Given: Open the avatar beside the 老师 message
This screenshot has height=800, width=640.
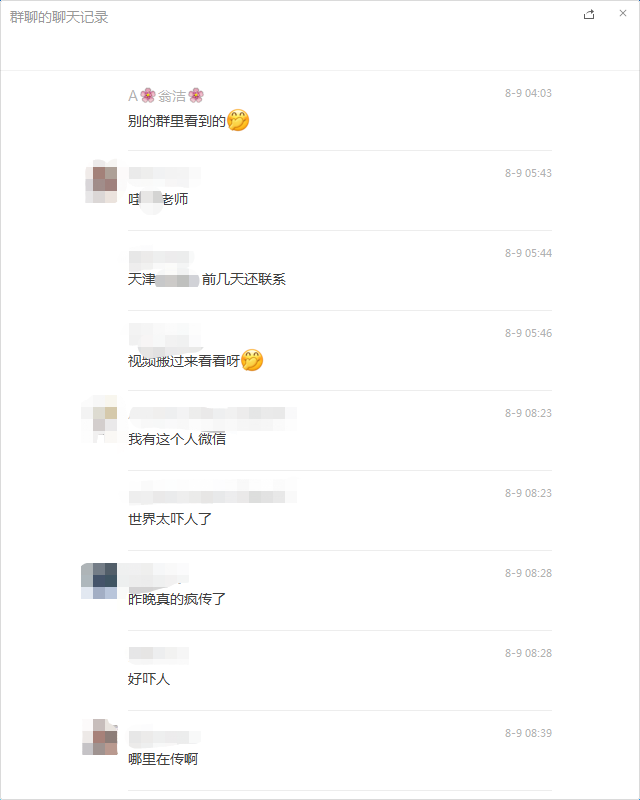Looking at the screenshot, I should point(102,180).
